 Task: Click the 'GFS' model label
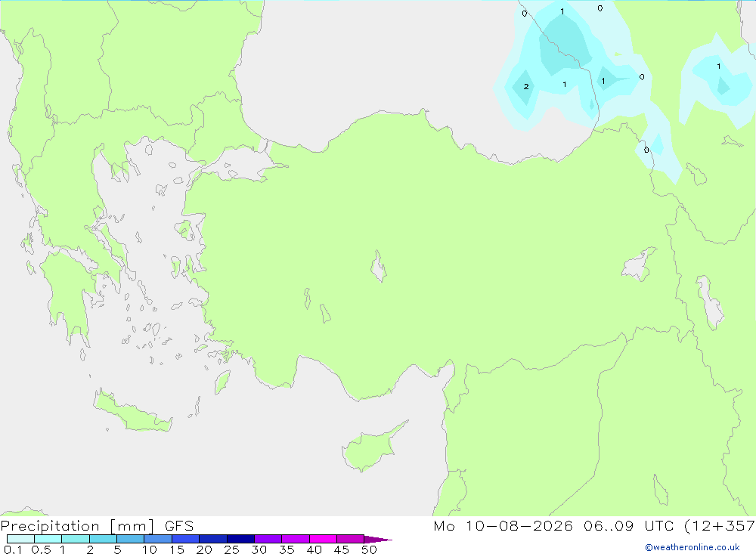pyautogui.click(x=179, y=525)
